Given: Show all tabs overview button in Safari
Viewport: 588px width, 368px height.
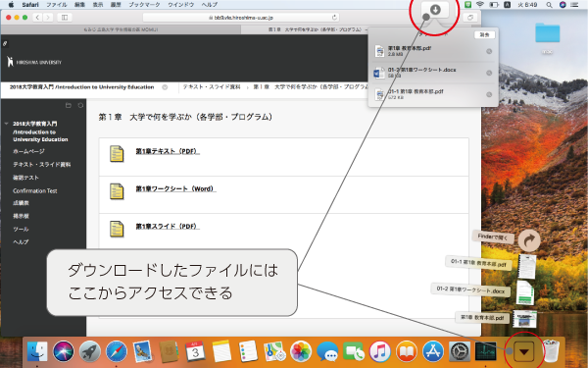Looking at the screenshot, I should point(469,18).
